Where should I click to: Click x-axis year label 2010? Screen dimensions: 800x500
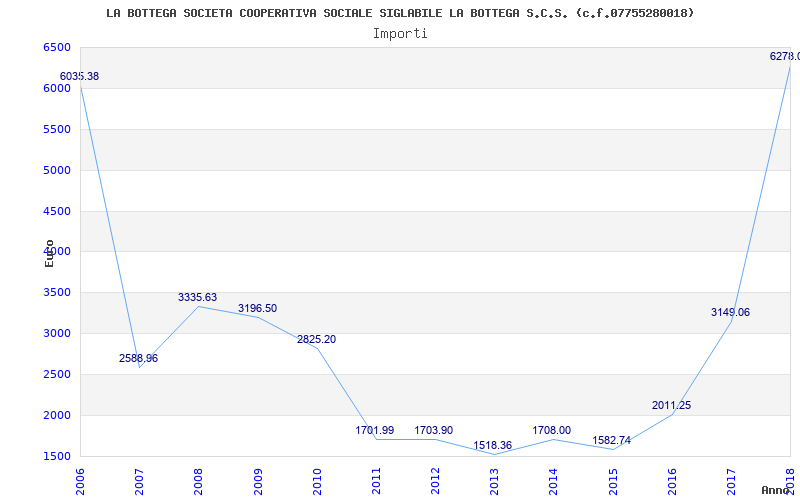click(317, 481)
